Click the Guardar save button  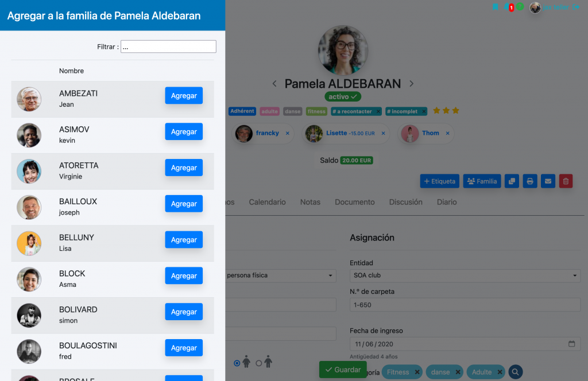pyautogui.click(x=343, y=370)
